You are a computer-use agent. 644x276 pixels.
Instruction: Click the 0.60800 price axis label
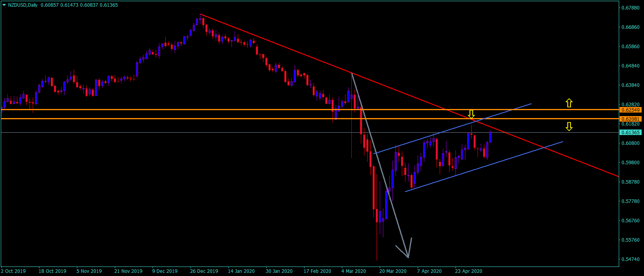pyautogui.click(x=630, y=143)
